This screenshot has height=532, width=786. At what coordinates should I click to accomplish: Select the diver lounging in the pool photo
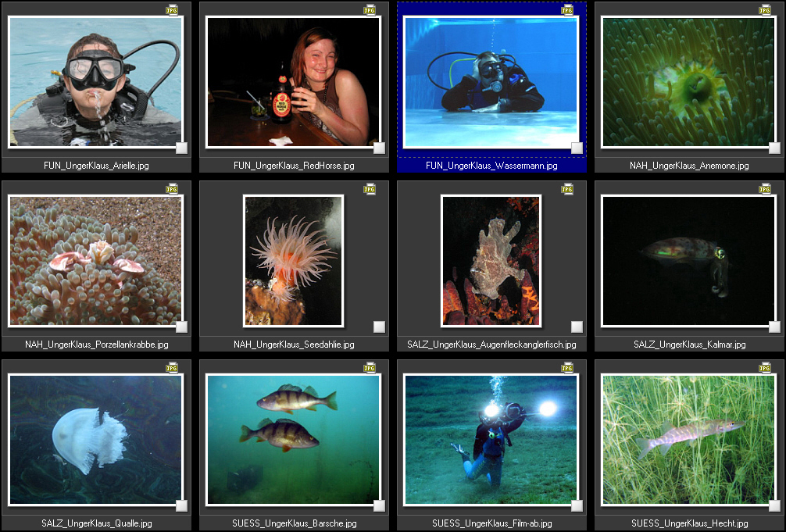[x=491, y=82]
